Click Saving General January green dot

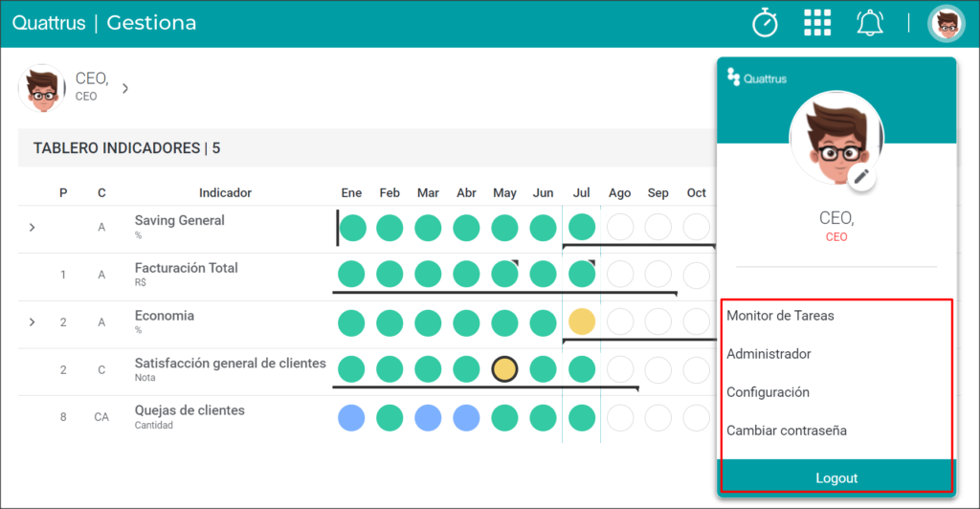click(352, 228)
